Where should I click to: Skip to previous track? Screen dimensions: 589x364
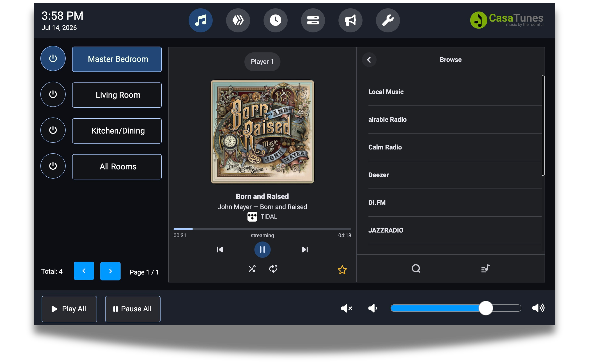(x=220, y=250)
